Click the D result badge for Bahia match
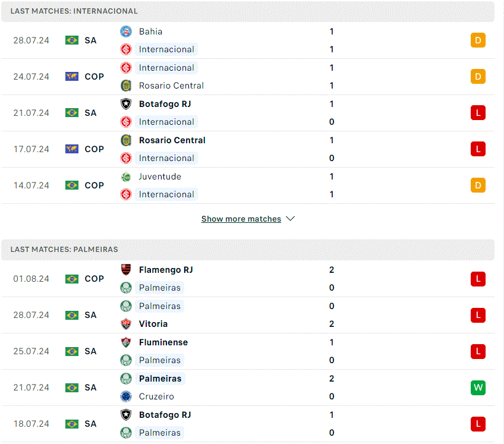504x444 pixels. coord(478,40)
